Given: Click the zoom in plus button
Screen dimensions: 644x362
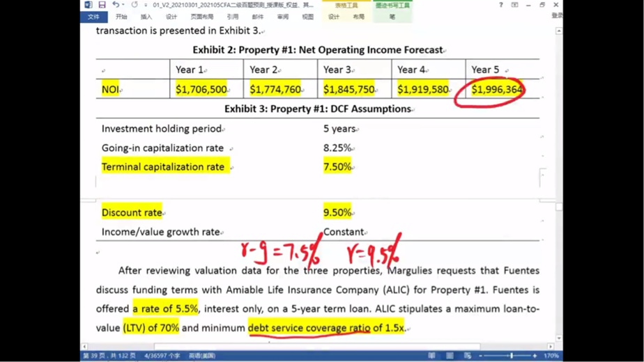Looking at the screenshot, I should click(535, 356).
